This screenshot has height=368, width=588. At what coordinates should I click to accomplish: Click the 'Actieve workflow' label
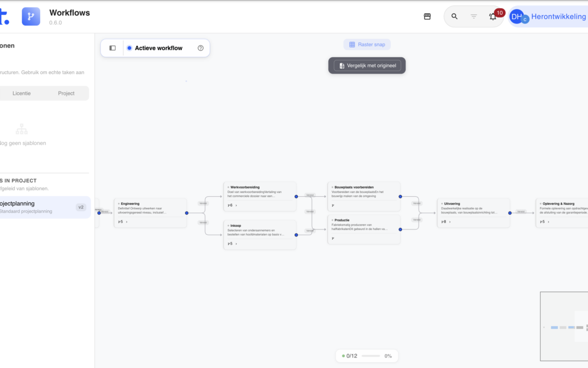click(x=158, y=48)
